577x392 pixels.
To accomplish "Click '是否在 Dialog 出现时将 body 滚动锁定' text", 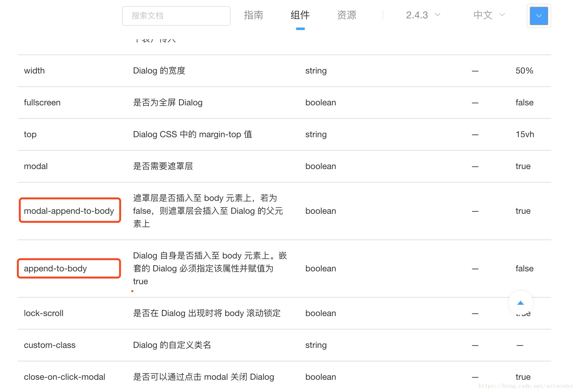I will (207, 313).
